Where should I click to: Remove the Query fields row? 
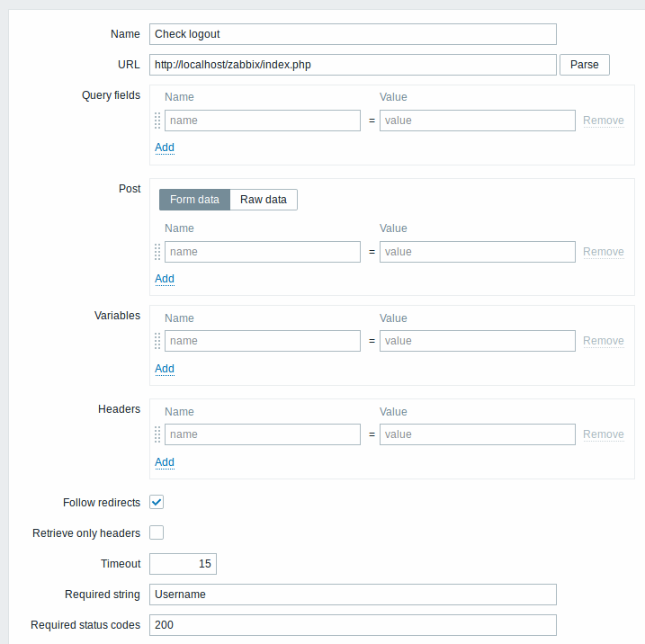tap(604, 121)
